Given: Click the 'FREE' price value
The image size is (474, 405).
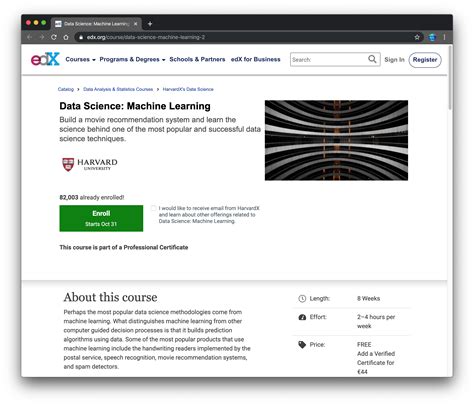Looking at the screenshot, I should click(x=364, y=345).
